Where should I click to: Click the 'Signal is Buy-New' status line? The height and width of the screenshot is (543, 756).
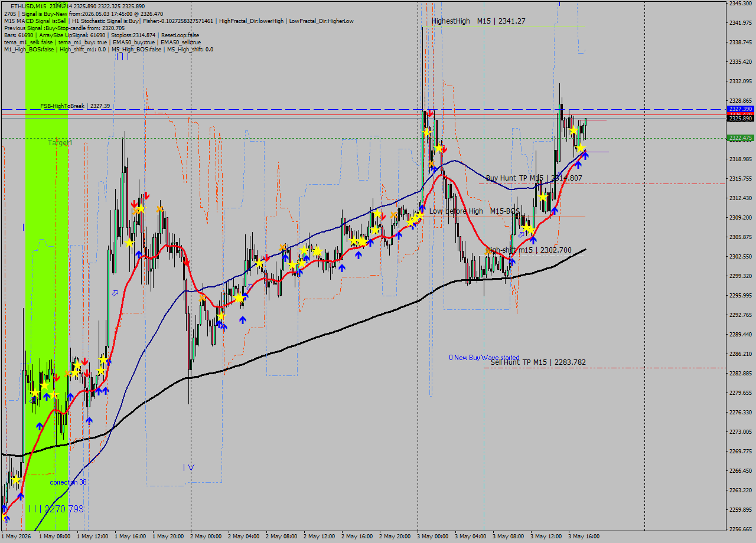[x=83, y=14]
